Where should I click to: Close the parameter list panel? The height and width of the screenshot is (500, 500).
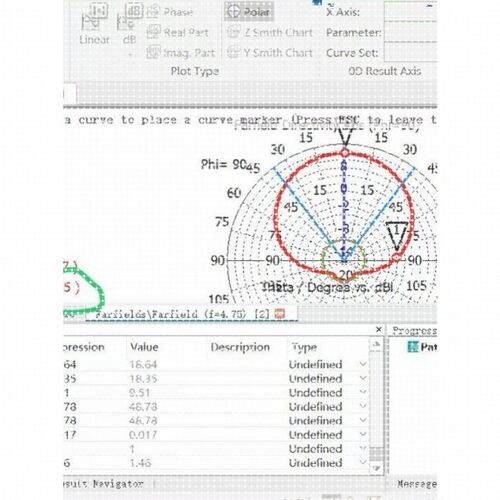(379, 329)
